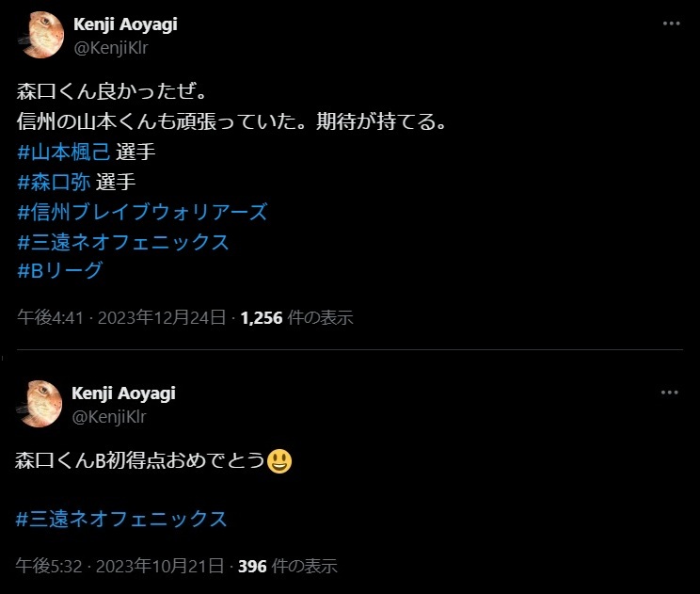This screenshot has width=700, height=594.
Task: Open hashtag #森口弥
Action: 54,182
